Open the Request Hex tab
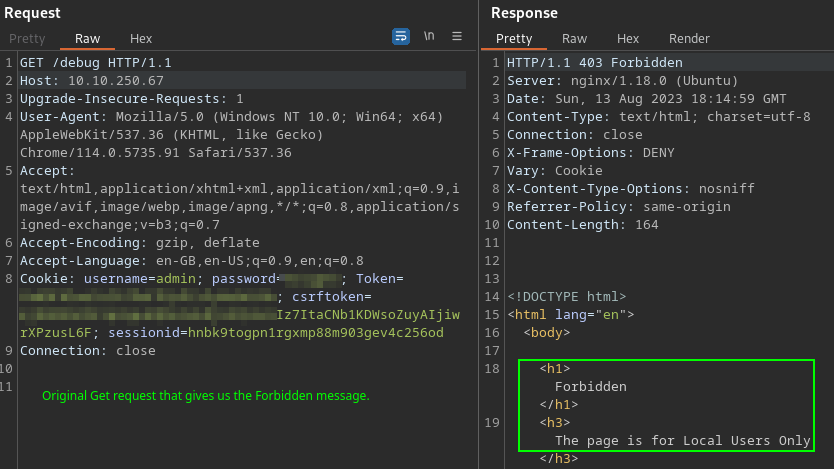The image size is (834, 469). coord(141,39)
